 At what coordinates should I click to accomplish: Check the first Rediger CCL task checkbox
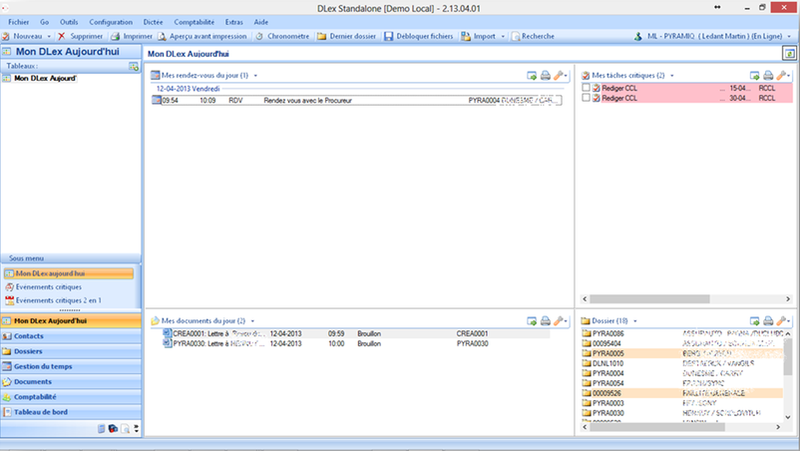586,88
